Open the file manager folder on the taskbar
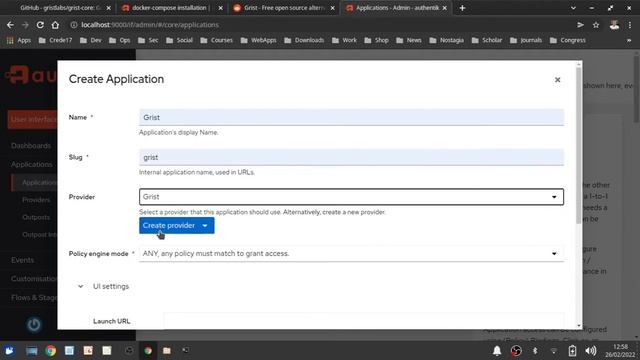640x360 pixels. tap(167, 351)
